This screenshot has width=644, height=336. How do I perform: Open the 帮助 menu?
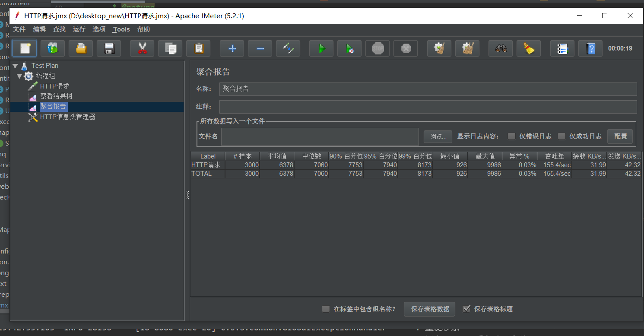coord(143,29)
